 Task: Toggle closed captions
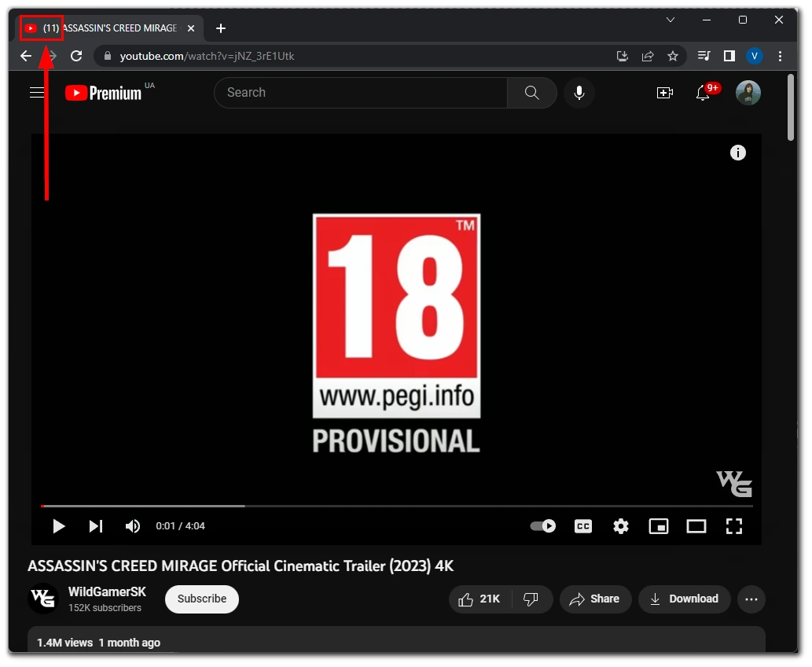pos(583,526)
